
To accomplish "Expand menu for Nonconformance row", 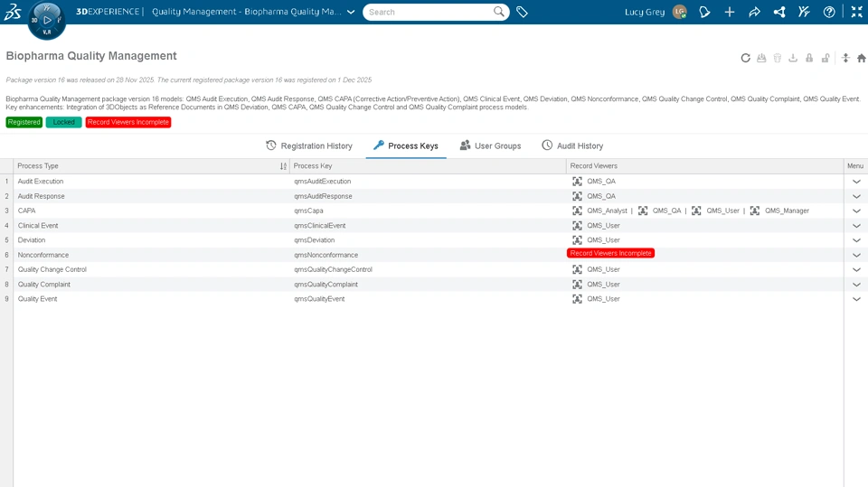I will (856, 255).
